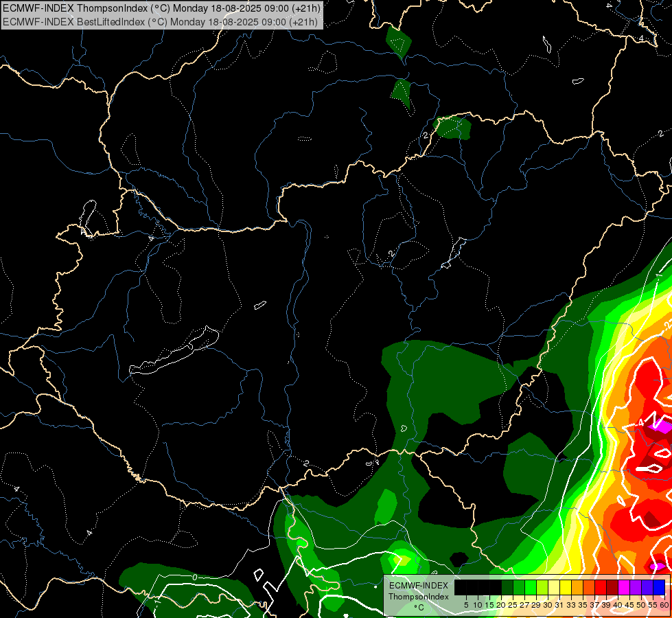Click legend tick value 25
Viewport: 672px width, 618px height.
pos(513,605)
